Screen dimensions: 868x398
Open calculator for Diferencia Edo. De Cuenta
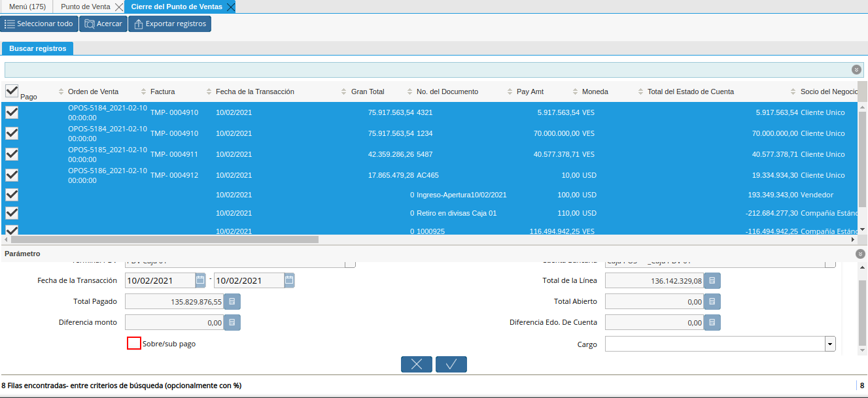712,322
